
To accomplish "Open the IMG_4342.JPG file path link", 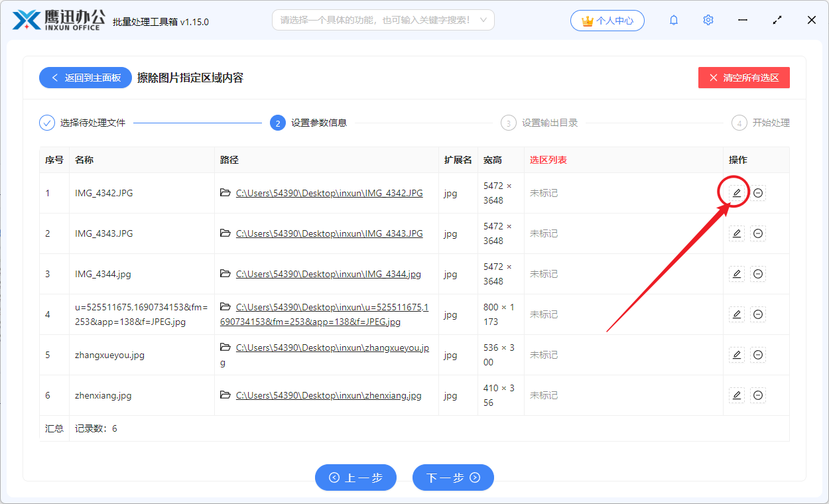I will coord(329,193).
